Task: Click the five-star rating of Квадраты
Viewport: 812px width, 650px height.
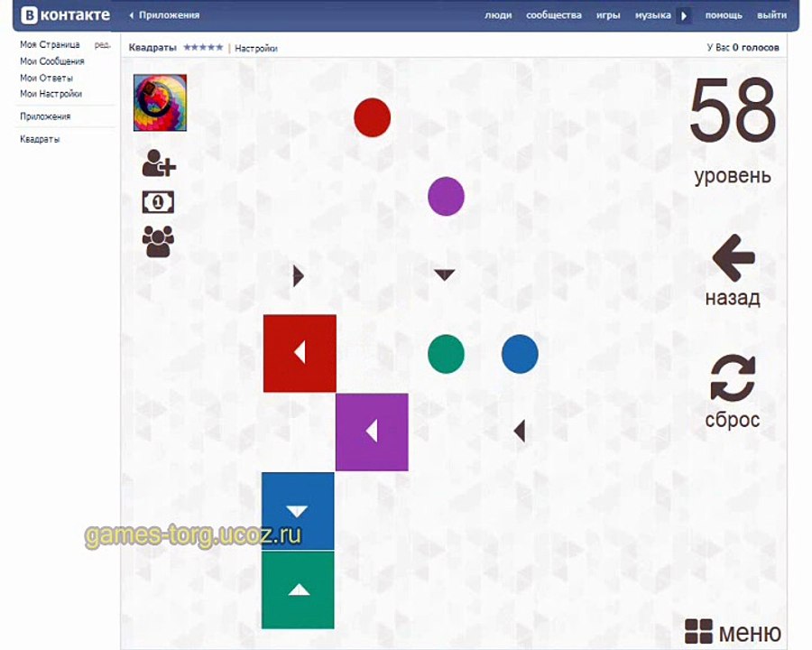Action: click(x=203, y=48)
